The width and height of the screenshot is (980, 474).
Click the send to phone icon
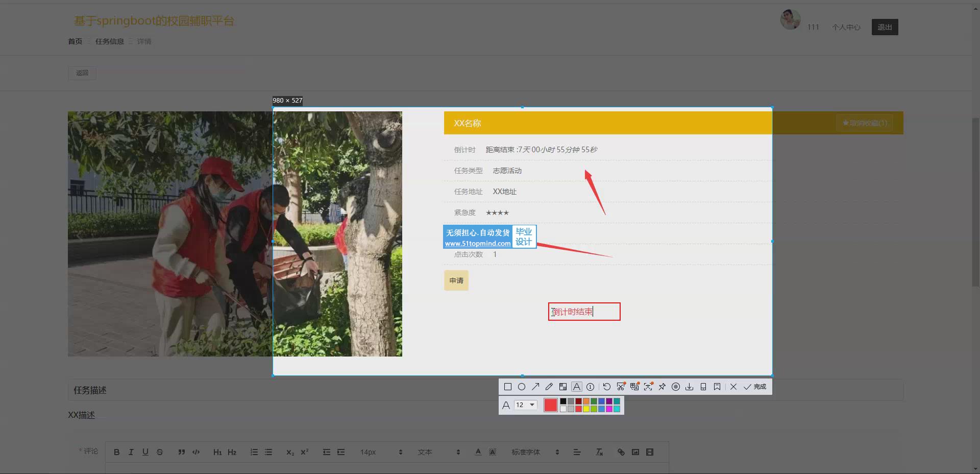703,387
